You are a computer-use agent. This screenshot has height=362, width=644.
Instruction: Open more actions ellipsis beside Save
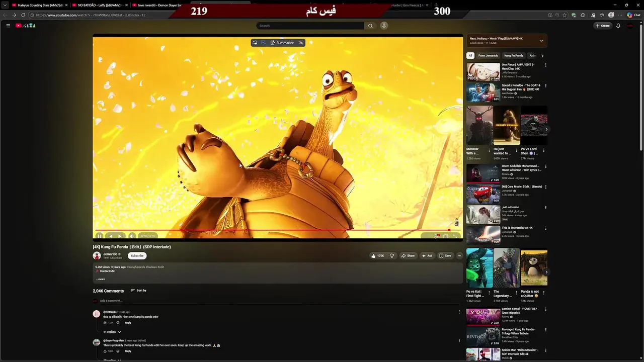pos(459,256)
